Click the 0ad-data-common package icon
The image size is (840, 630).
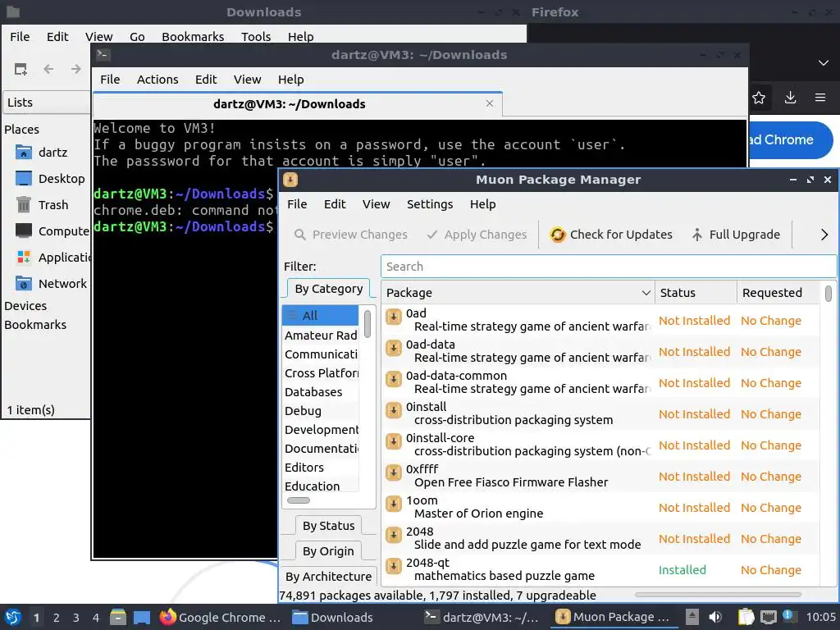pos(394,379)
